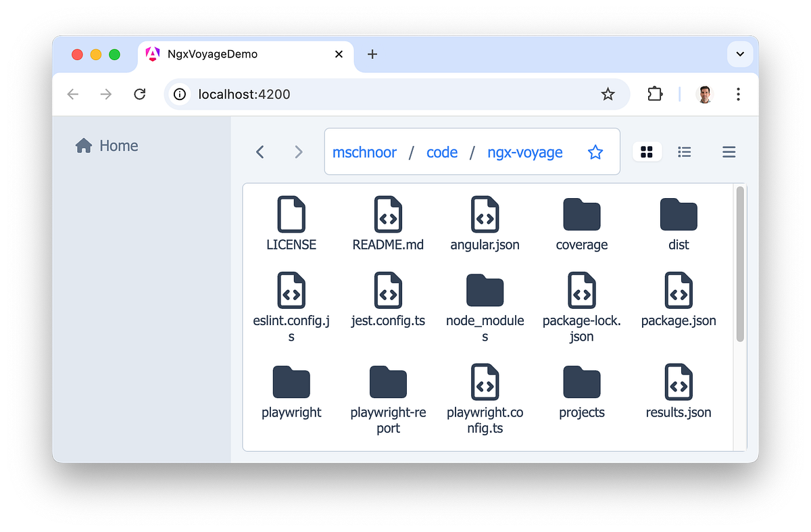The image size is (811, 532).
Task: Open the coverage folder
Action: pyautogui.click(x=581, y=214)
